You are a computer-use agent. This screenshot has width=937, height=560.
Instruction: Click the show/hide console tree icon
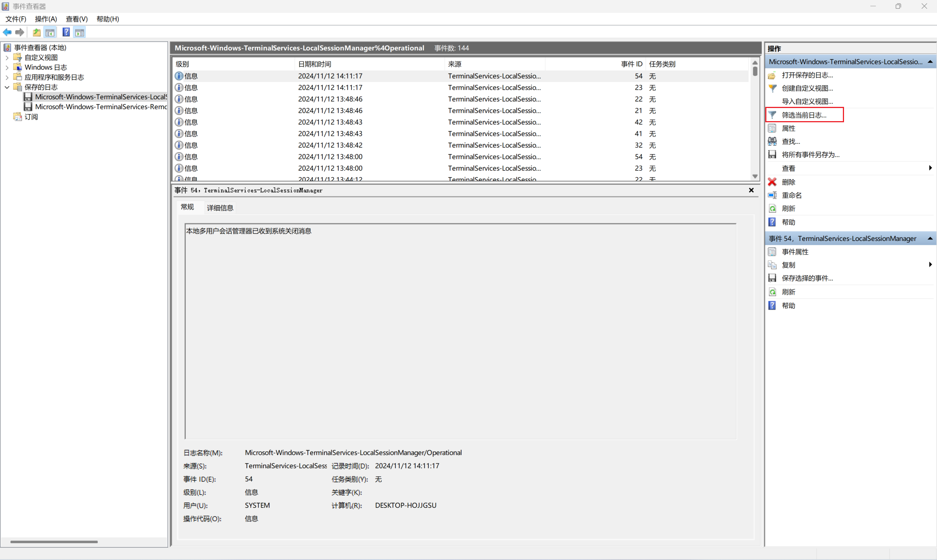coord(50,33)
